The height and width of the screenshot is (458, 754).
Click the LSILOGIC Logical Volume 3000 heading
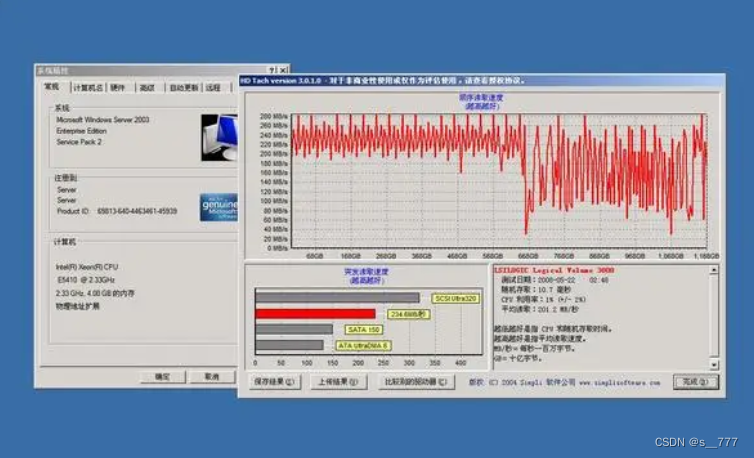[554, 270]
